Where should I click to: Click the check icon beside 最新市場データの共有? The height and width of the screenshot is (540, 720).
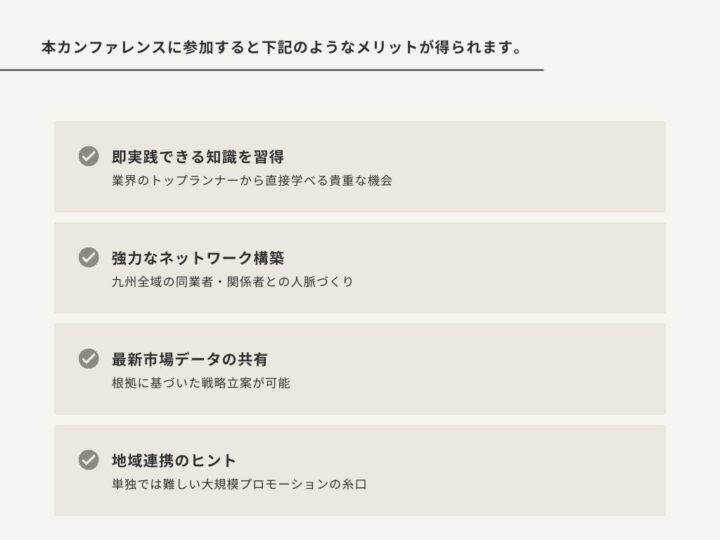[x=89, y=358]
